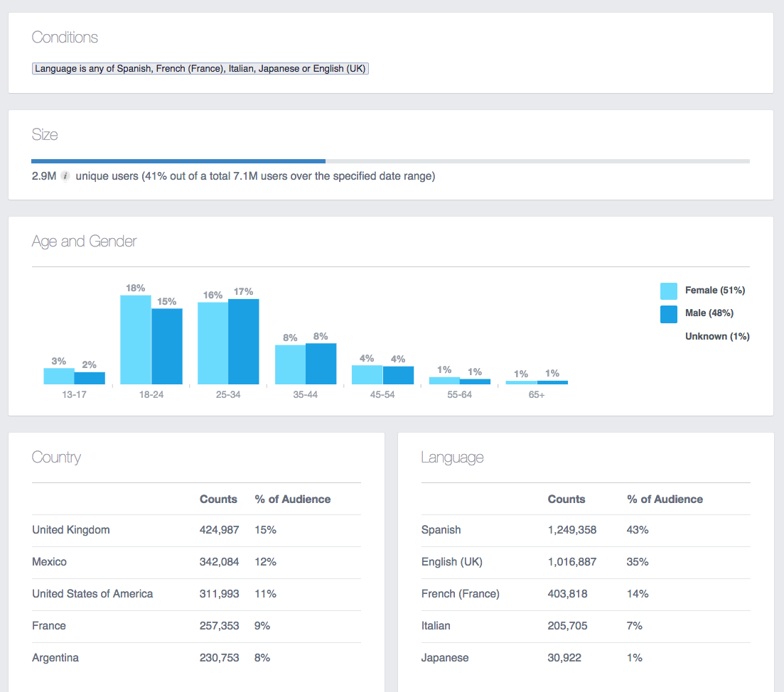Image resolution: width=784 pixels, height=692 pixels.
Task: Click the 3% Female bar for 13-17
Action: (59, 376)
